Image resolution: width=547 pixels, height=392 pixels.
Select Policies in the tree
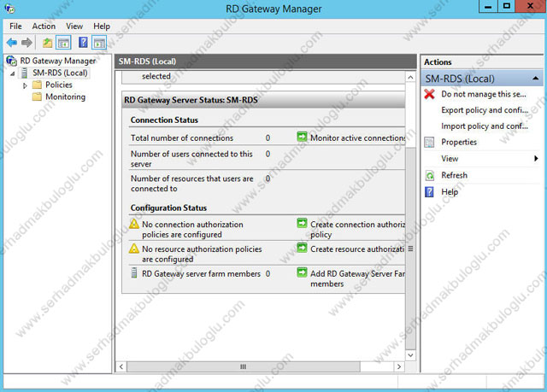click(59, 85)
